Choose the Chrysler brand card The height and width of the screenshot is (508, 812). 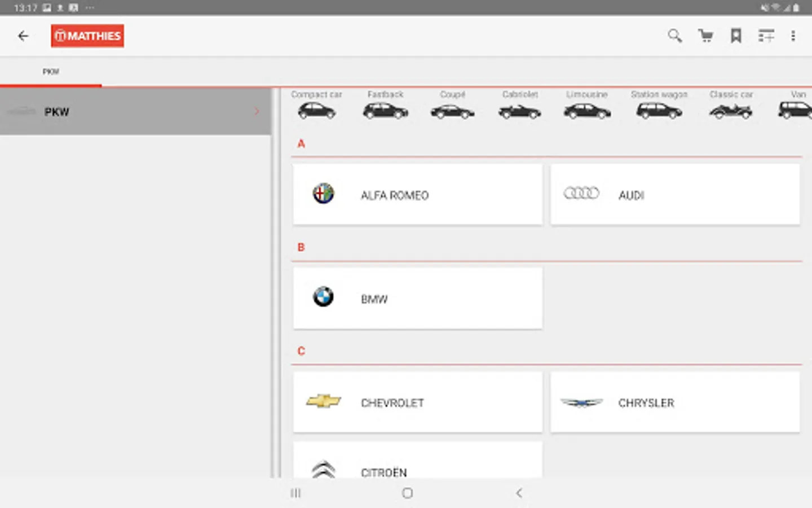[675, 402]
